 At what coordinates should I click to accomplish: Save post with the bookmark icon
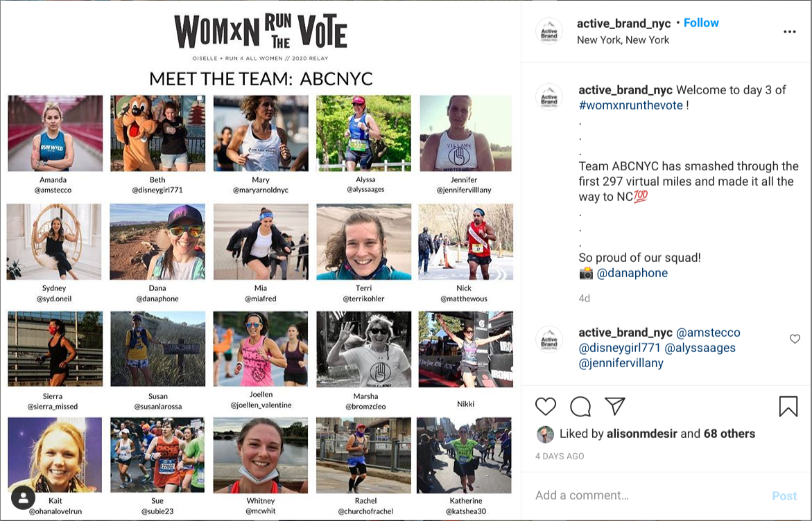tap(788, 407)
